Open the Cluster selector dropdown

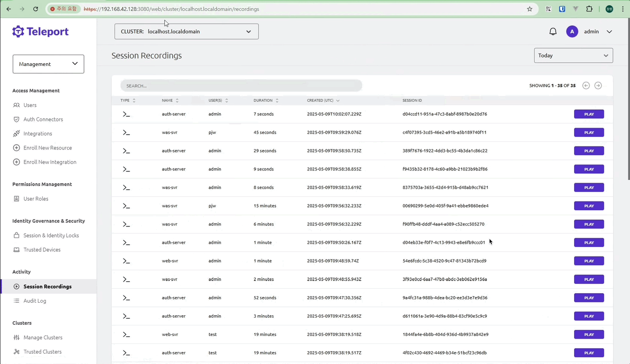point(186,31)
